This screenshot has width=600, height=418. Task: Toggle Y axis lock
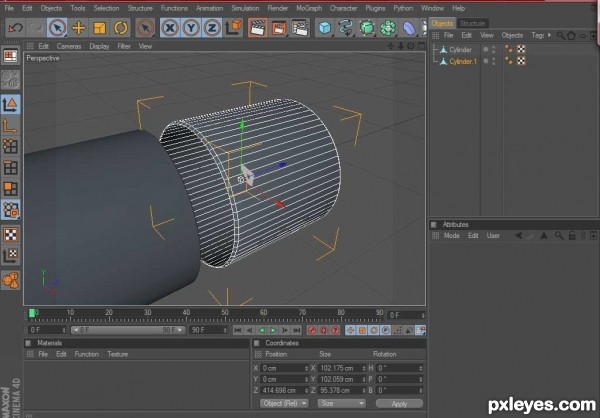click(x=191, y=28)
